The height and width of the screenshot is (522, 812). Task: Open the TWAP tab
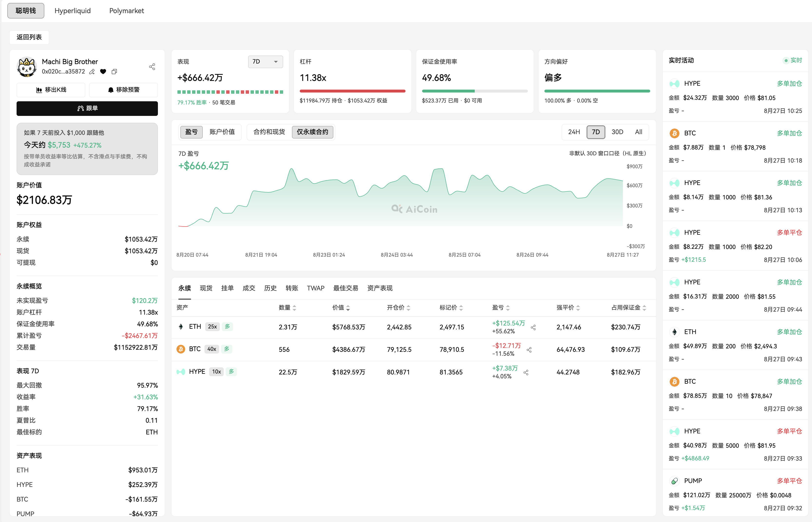tap(315, 288)
